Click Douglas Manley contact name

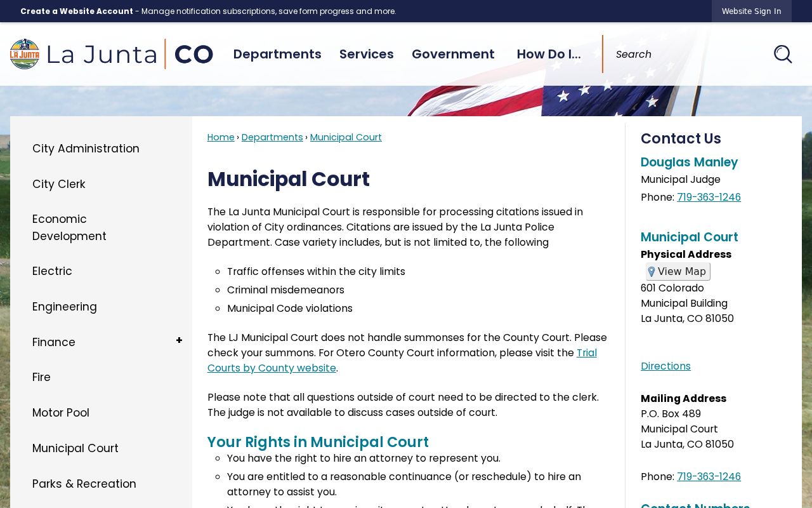[x=689, y=163]
